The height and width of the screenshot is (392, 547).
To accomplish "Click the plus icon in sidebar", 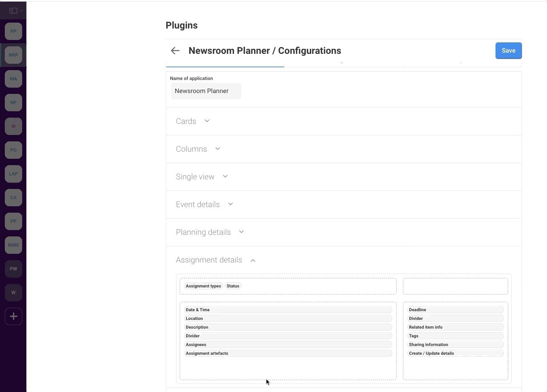I will 13,316.
